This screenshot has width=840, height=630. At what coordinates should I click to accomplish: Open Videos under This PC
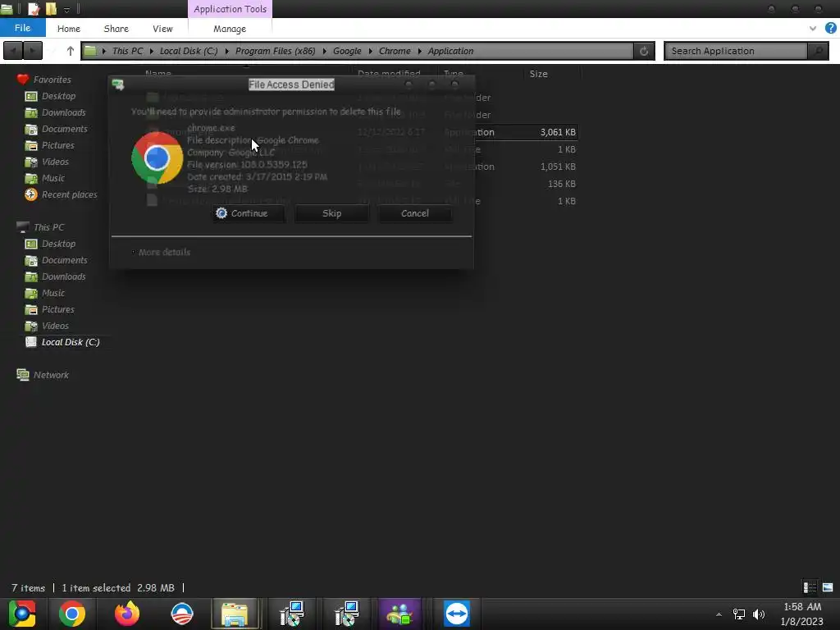point(55,326)
